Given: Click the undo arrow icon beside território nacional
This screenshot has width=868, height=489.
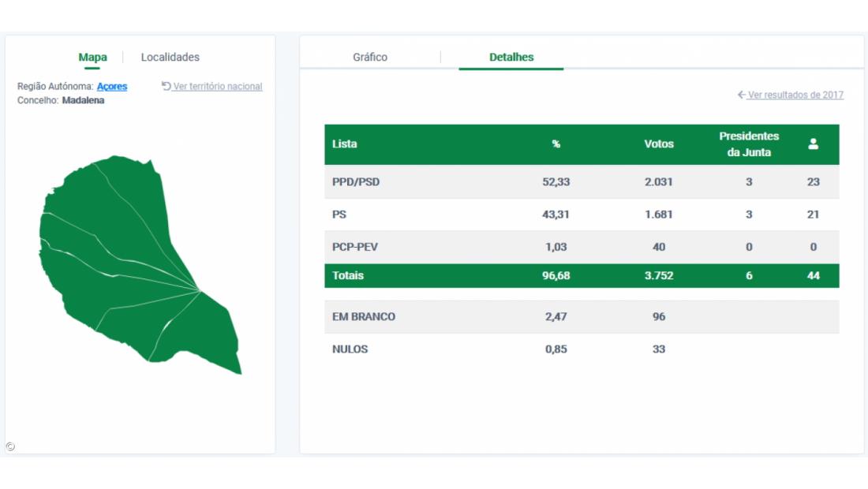Looking at the screenshot, I should pyautogui.click(x=166, y=86).
